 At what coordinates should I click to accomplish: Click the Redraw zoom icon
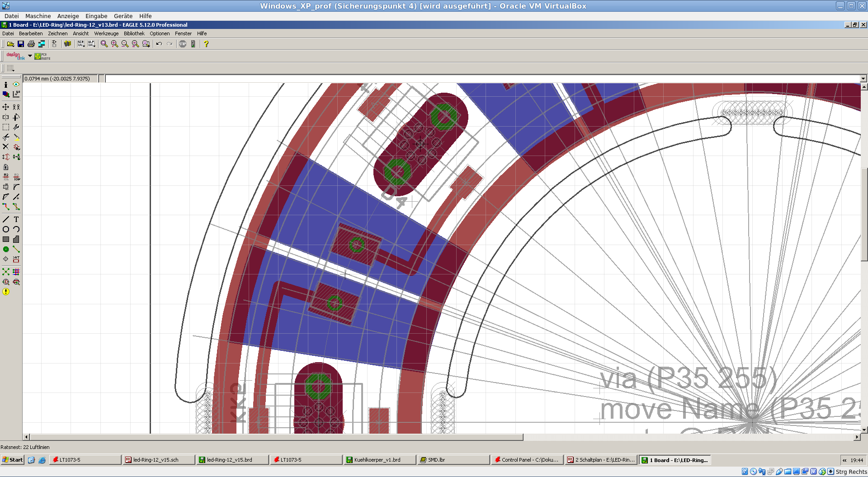pos(136,44)
